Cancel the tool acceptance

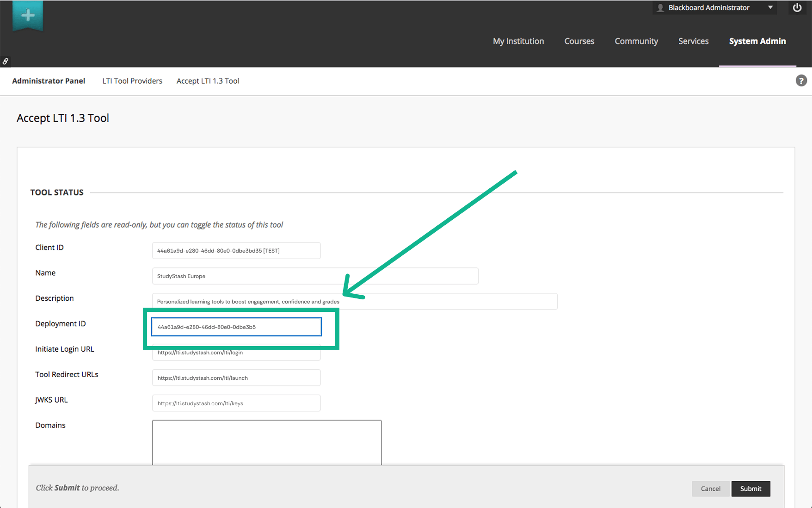coord(711,489)
